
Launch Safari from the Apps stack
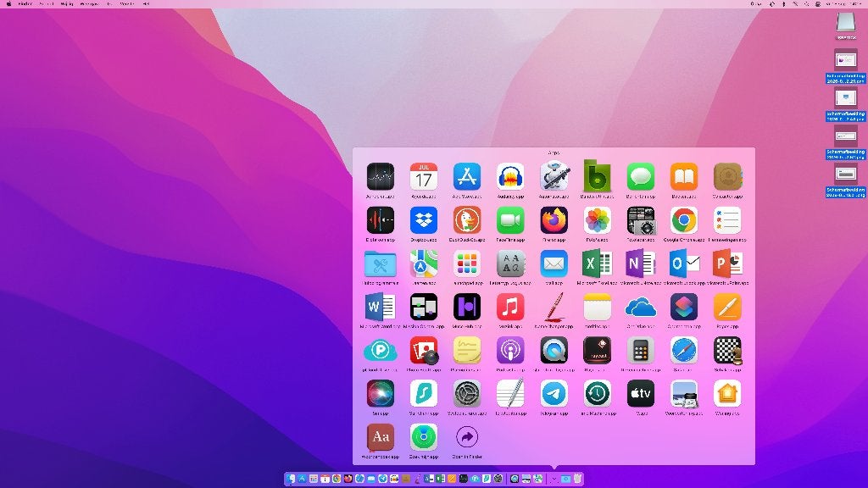tap(684, 350)
